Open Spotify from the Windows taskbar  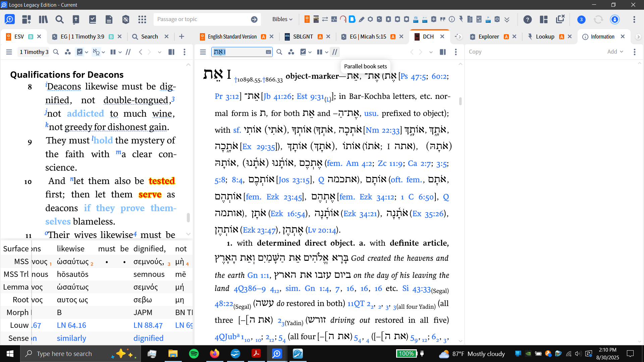pos(194,354)
